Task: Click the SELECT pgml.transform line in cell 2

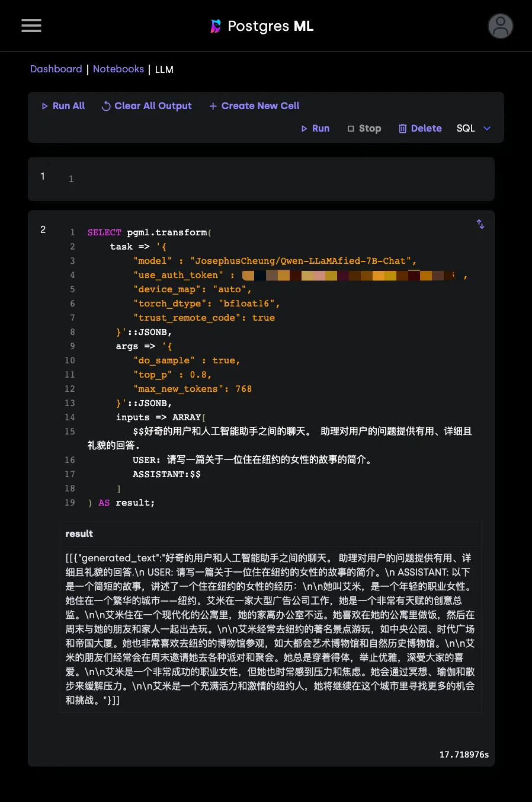Action: 149,232
